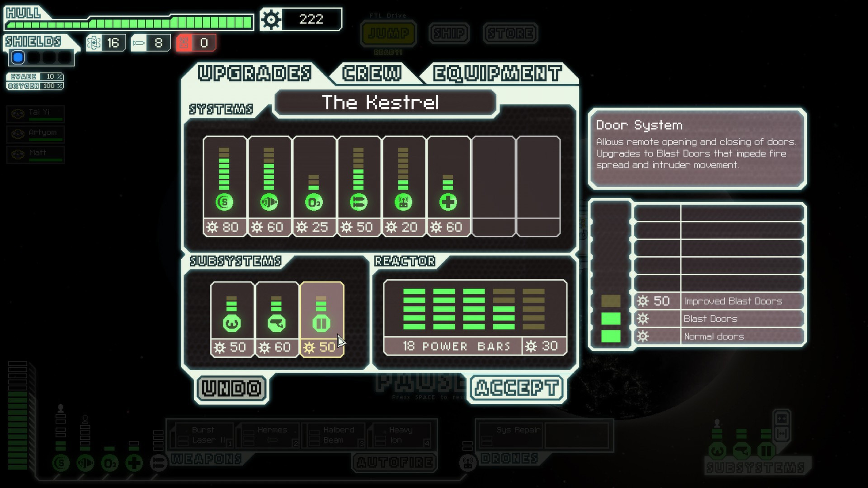The image size is (868, 488).
Task: Click crew member Tai Yi portrait
Action: pyautogui.click(x=18, y=113)
